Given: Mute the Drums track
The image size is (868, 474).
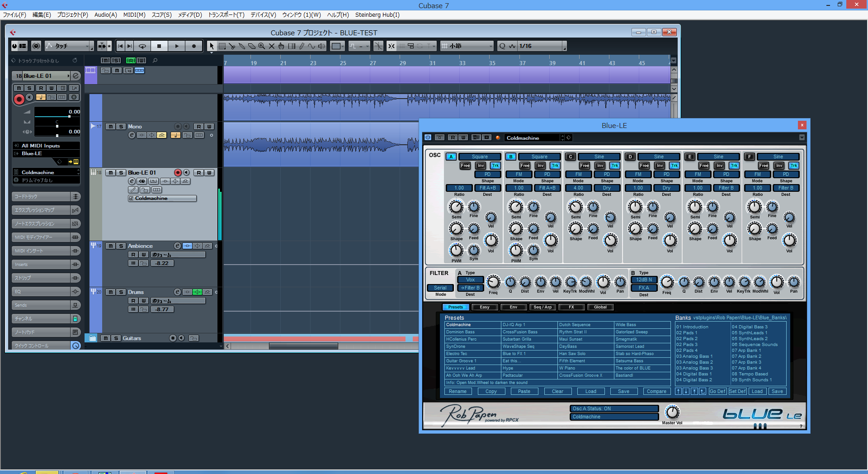Looking at the screenshot, I should [111, 292].
